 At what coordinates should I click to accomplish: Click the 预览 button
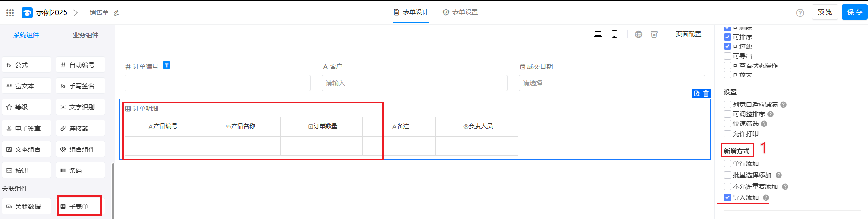(825, 12)
